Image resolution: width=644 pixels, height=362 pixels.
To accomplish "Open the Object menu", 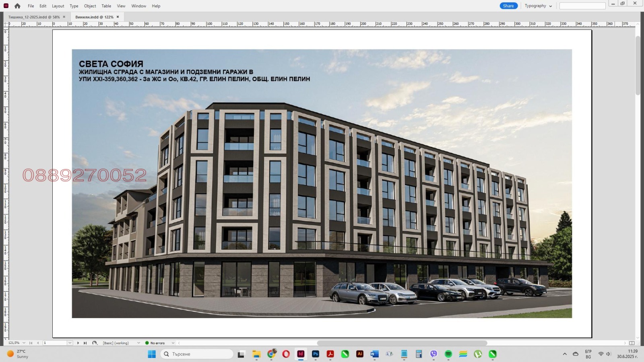I will [x=90, y=6].
